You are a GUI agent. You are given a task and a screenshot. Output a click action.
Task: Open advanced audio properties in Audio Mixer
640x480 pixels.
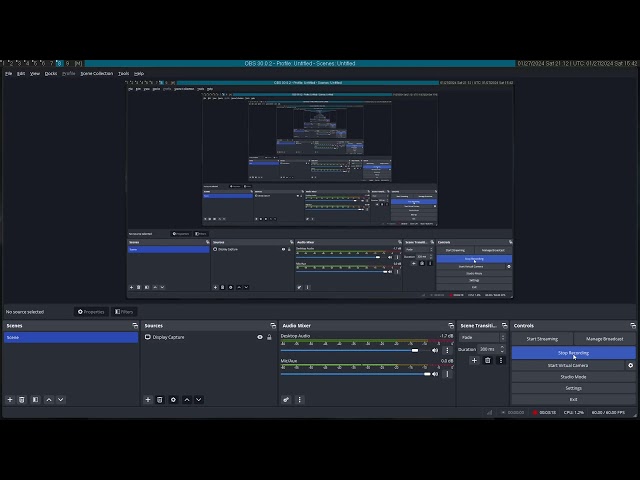(x=286, y=400)
